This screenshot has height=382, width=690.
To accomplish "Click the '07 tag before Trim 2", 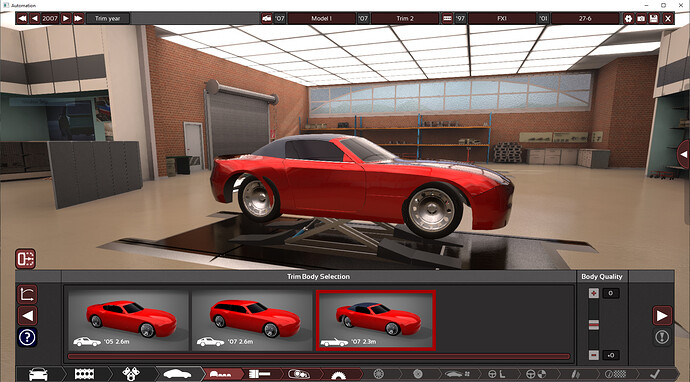I will point(363,18).
